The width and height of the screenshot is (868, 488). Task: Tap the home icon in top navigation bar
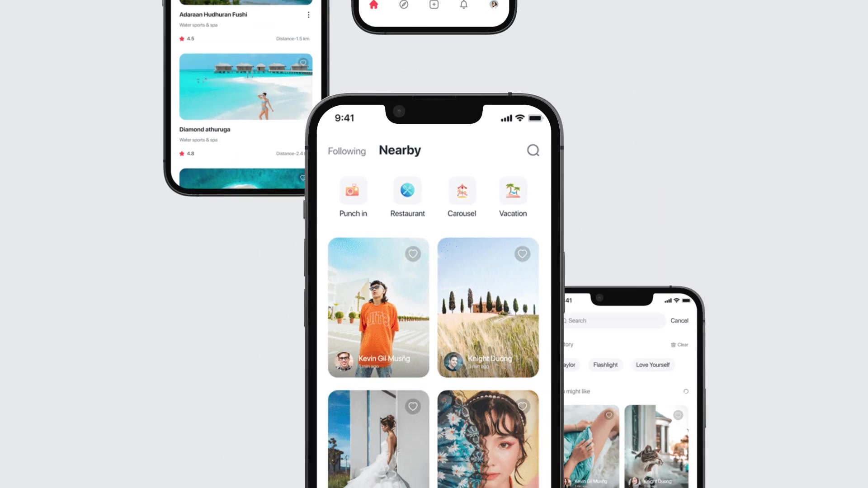(x=373, y=4)
